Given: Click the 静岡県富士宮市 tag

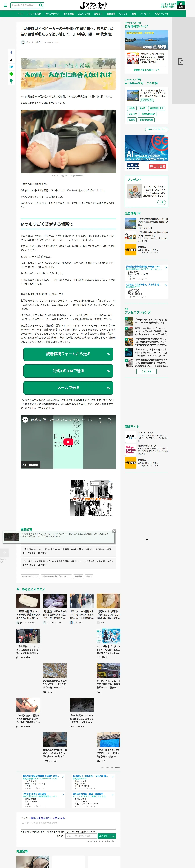Looking at the screenshot, I should coord(157,108).
